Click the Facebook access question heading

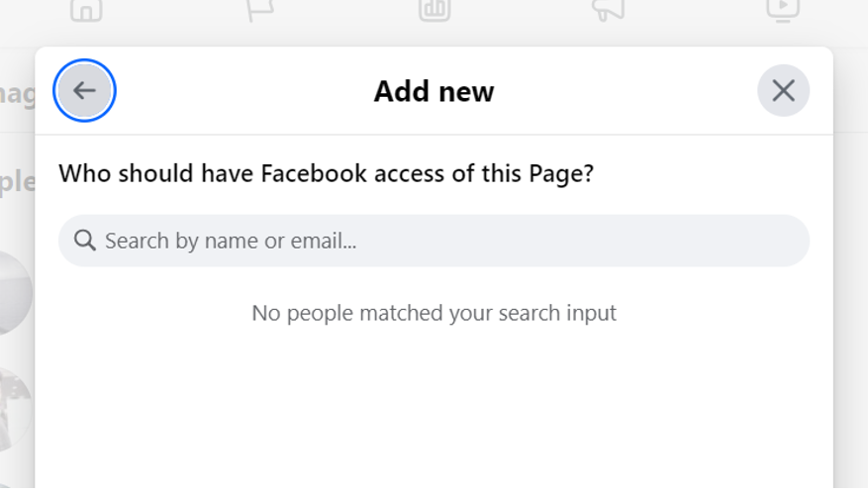coord(326,174)
